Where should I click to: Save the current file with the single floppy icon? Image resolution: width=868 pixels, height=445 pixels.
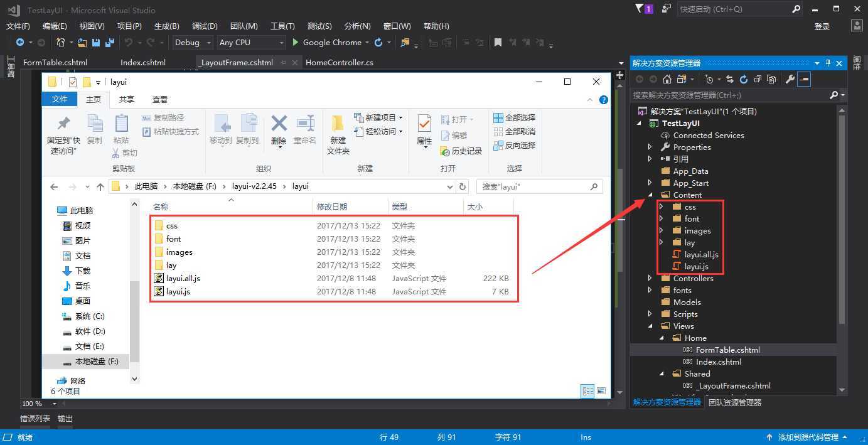[x=96, y=43]
